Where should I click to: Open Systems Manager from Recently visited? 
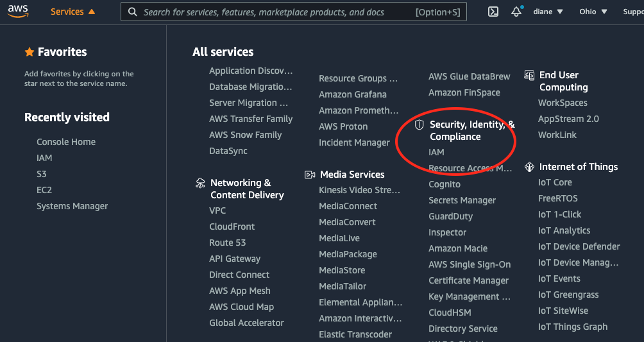click(72, 206)
